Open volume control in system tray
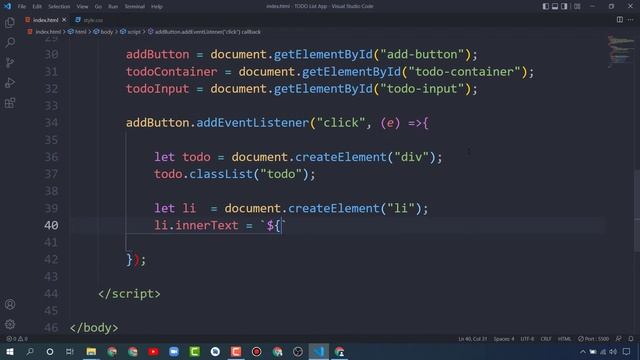The height and width of the screenshot is (360, 640). point(613,351)
